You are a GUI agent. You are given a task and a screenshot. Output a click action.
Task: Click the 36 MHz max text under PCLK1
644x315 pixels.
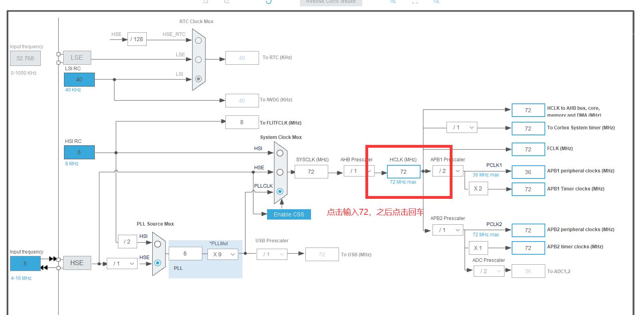pyautogui.click(x=486, y=175)
